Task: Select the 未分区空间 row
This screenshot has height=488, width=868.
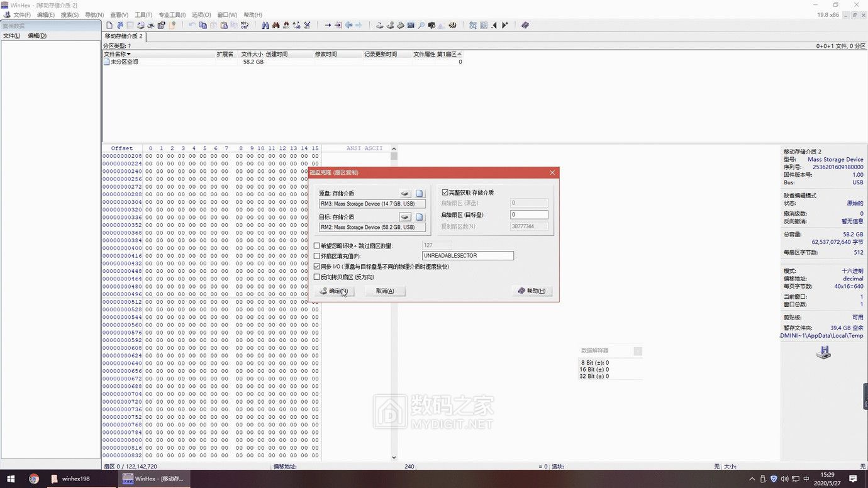Action: coord(282,62)
